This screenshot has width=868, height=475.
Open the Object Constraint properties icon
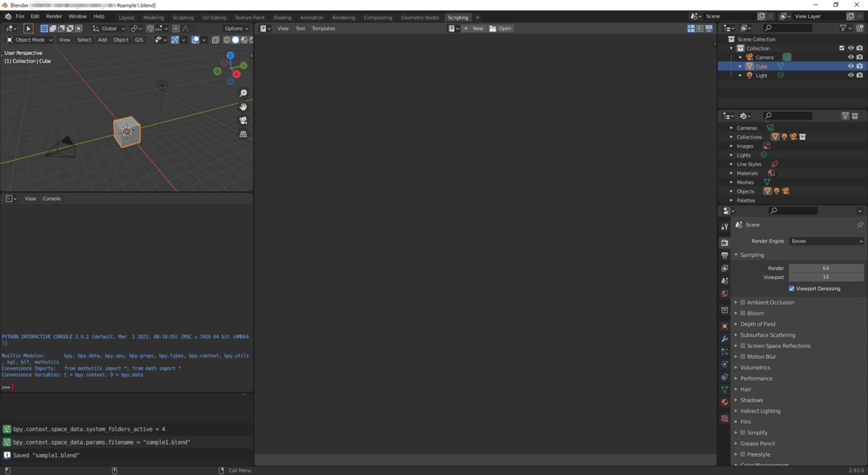(724, 377)
